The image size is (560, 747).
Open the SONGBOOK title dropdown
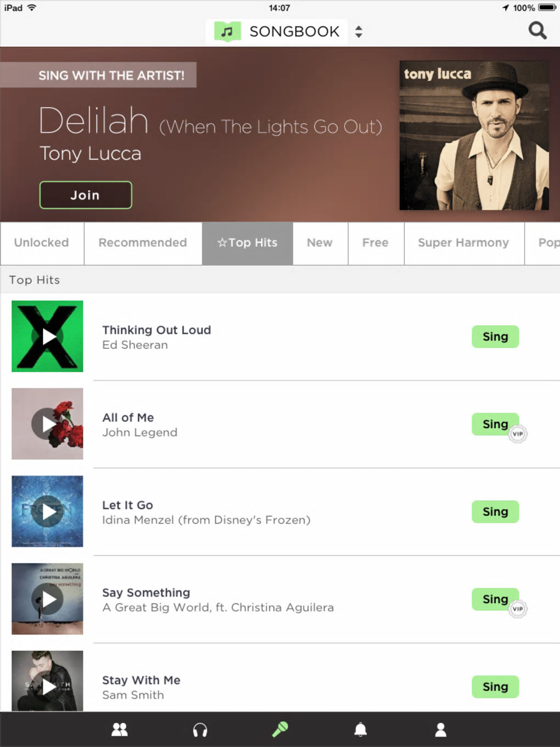pyautogui.click(x=294, y=32)
